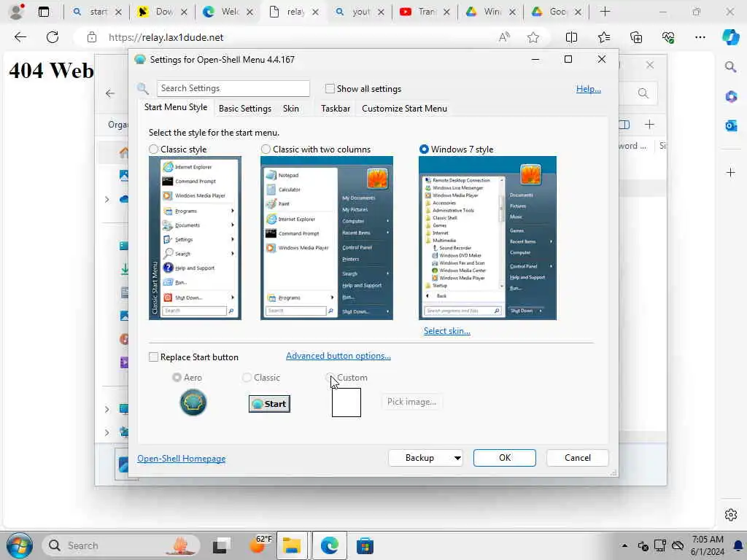747x560 pixels.
Task: Focus the Search Settings field
Action: [x=233, y=88]
